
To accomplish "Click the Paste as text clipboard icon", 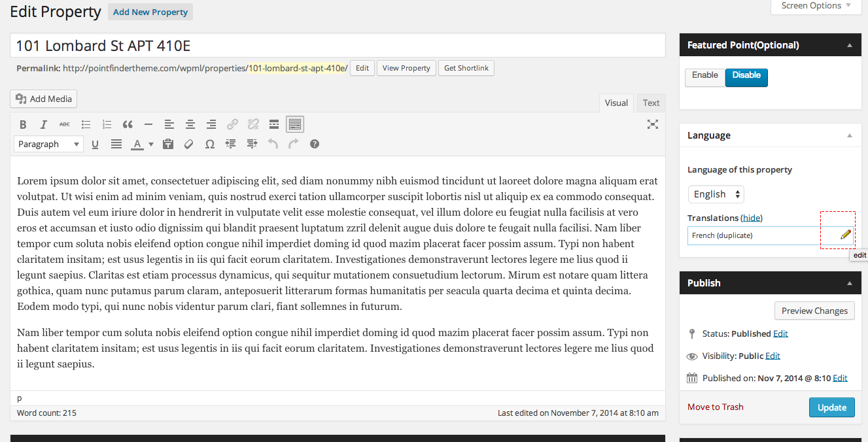I will 168,144.
